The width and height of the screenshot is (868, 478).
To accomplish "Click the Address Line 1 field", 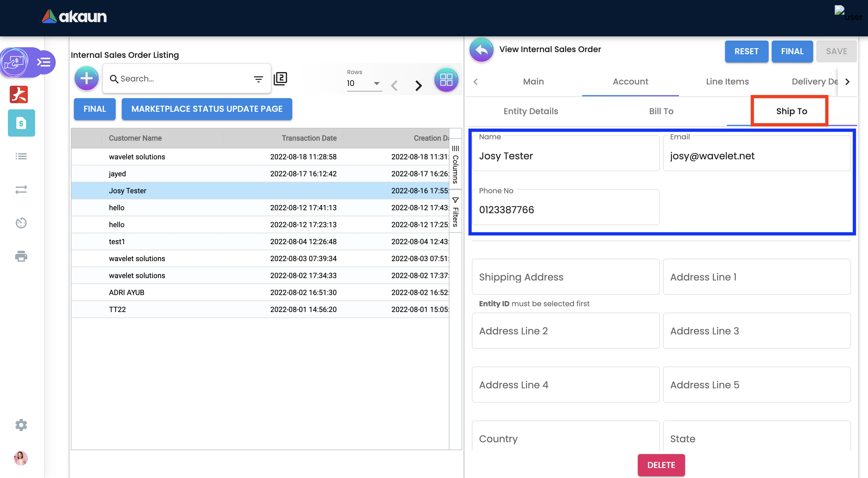I will 757,277.
